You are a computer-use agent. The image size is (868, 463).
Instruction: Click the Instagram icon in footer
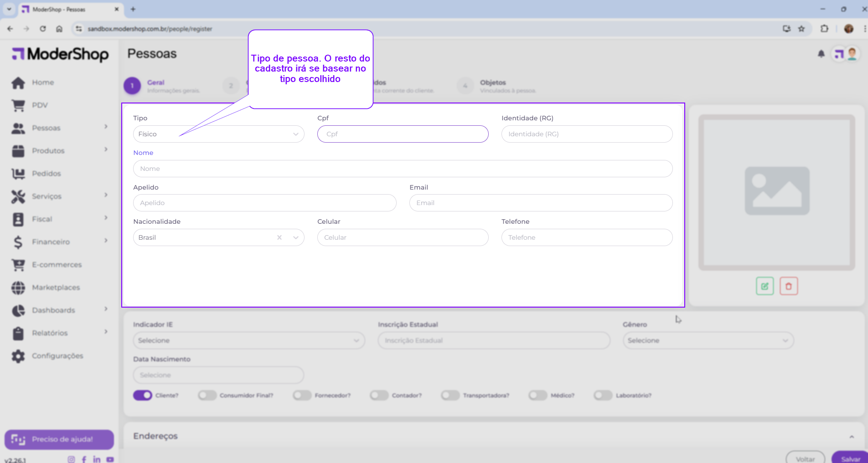[71, 459]
